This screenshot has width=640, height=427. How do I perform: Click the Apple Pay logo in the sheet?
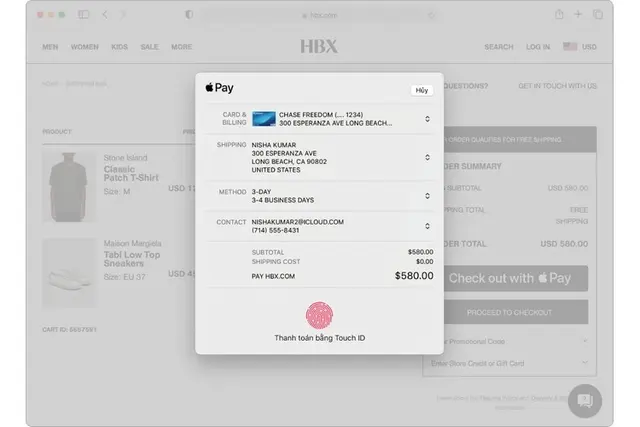pos(220,88)
